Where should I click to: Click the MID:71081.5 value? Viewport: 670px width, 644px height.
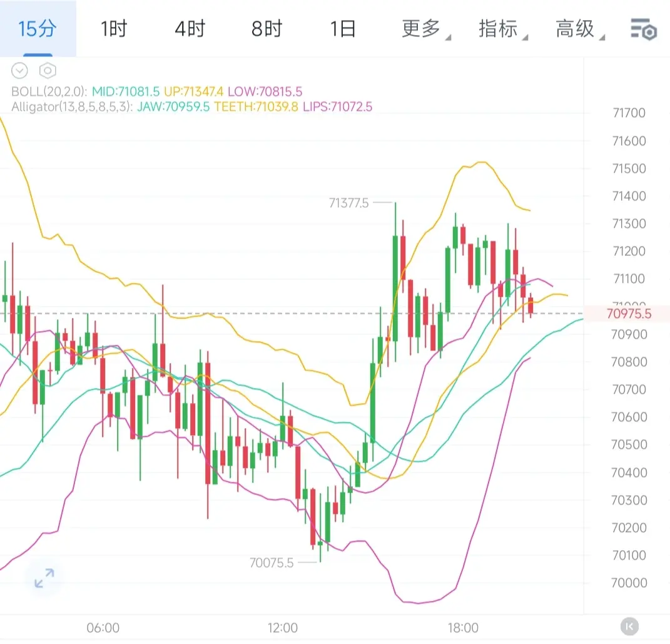(126, 91)
